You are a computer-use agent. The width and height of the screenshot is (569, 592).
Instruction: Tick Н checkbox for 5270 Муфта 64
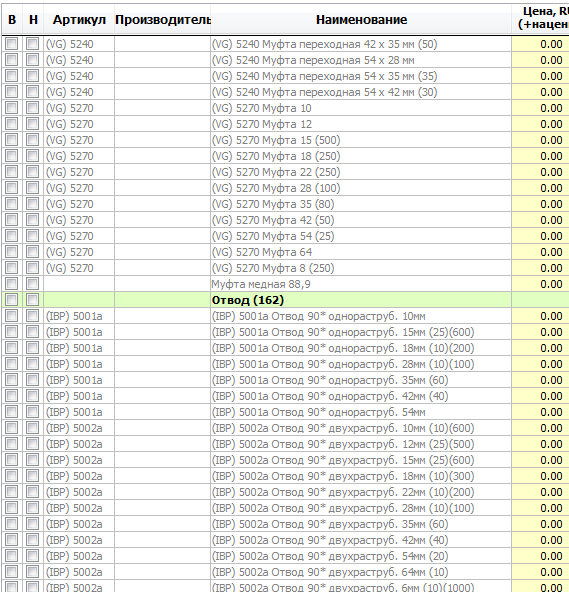pos(32,252)
